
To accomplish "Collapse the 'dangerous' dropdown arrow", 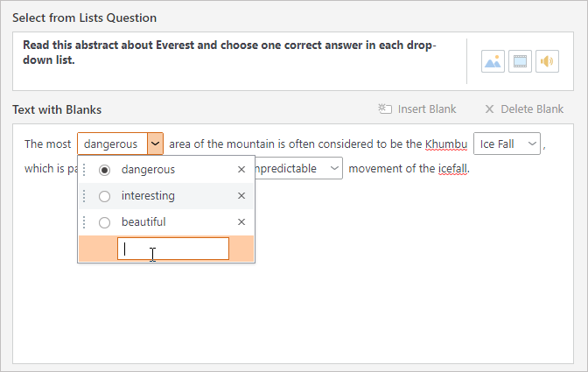I will pyautogui.click(x=155, y=144).
